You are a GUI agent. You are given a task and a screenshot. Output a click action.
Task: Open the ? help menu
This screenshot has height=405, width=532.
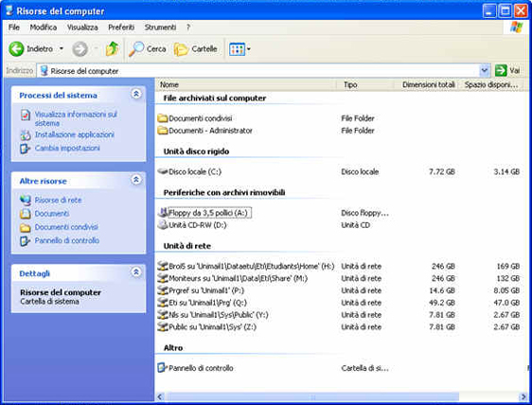pyautogui.click(x=188, y=27)
